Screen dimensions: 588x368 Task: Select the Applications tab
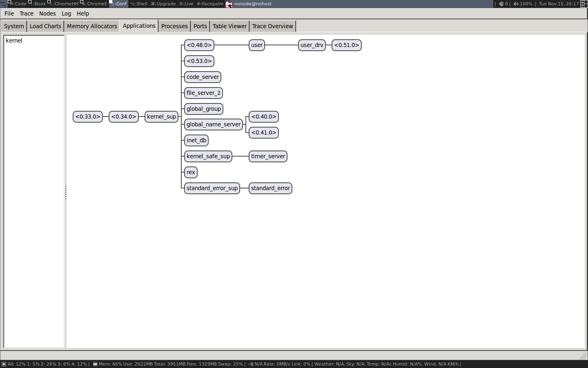pos(139,26)
